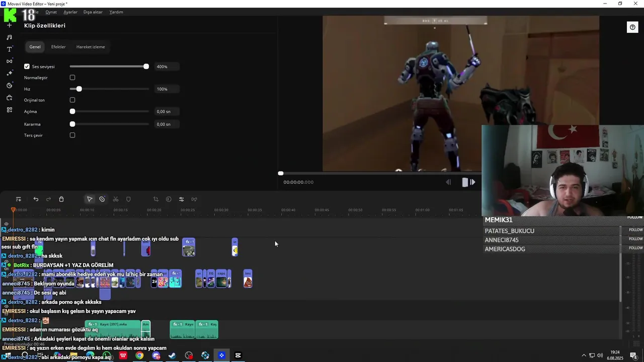This screenshot has width=644, height=362.
Task: Redo the last undone action
Action: point(48,199)
